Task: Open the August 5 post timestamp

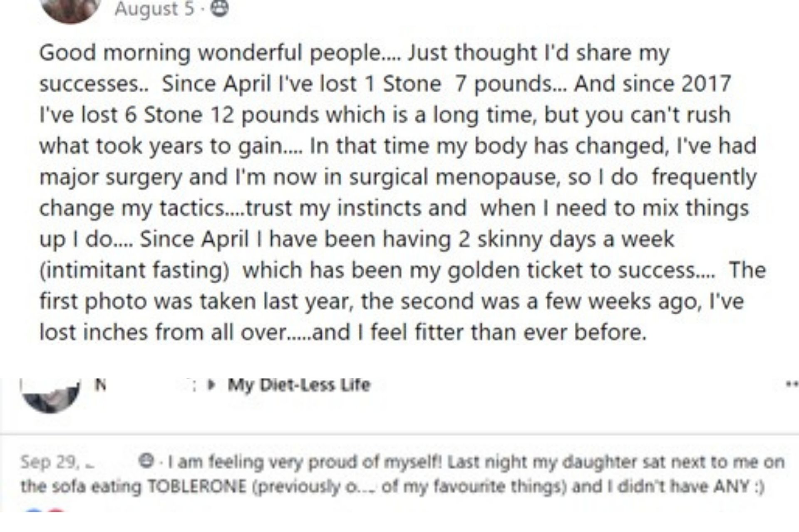Action: pos(154,8)
